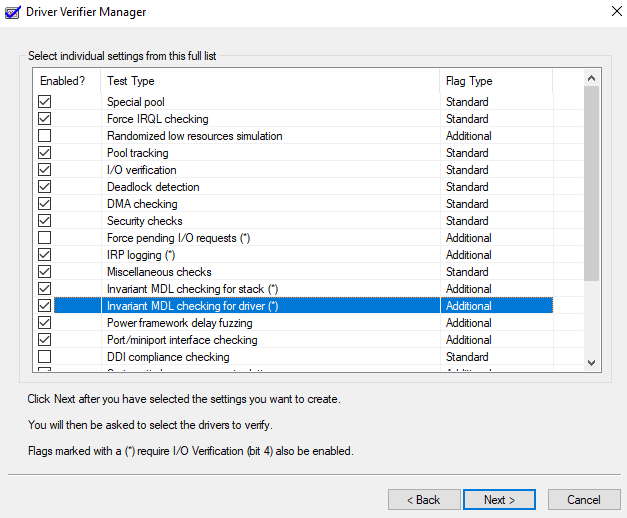Cancel the verifier wizard
The width and height of the screenshot is (627, 518).
click(x=583, y=499)
